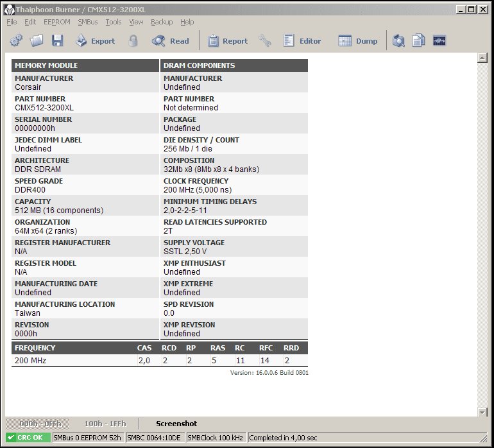The width and height of the screenshot is (494, 448).
Task: Open settings via the gear toolbar icon
Action: [x=16, y=40]
